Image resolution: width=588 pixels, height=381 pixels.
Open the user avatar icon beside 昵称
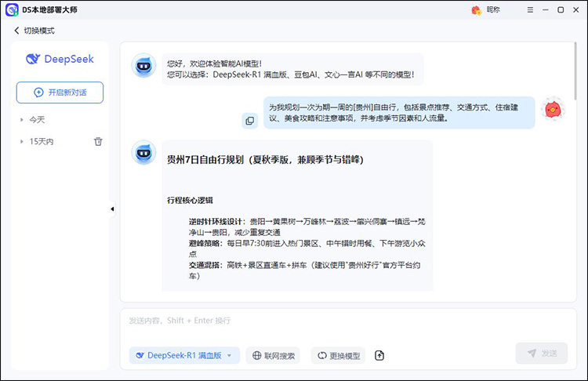[x=476, y=10]
